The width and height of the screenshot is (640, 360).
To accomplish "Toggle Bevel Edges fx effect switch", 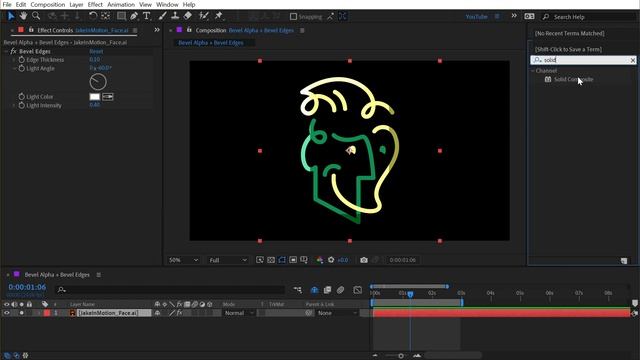I will [13, 51].
